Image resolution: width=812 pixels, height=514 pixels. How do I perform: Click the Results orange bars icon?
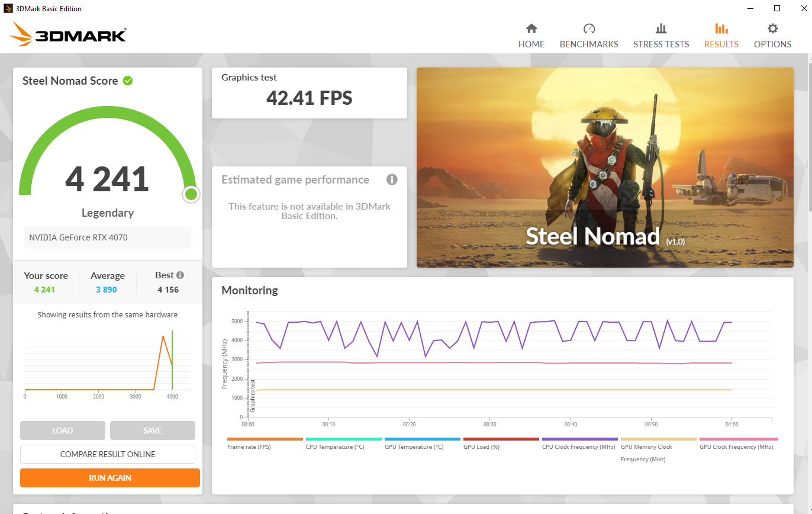721,28
